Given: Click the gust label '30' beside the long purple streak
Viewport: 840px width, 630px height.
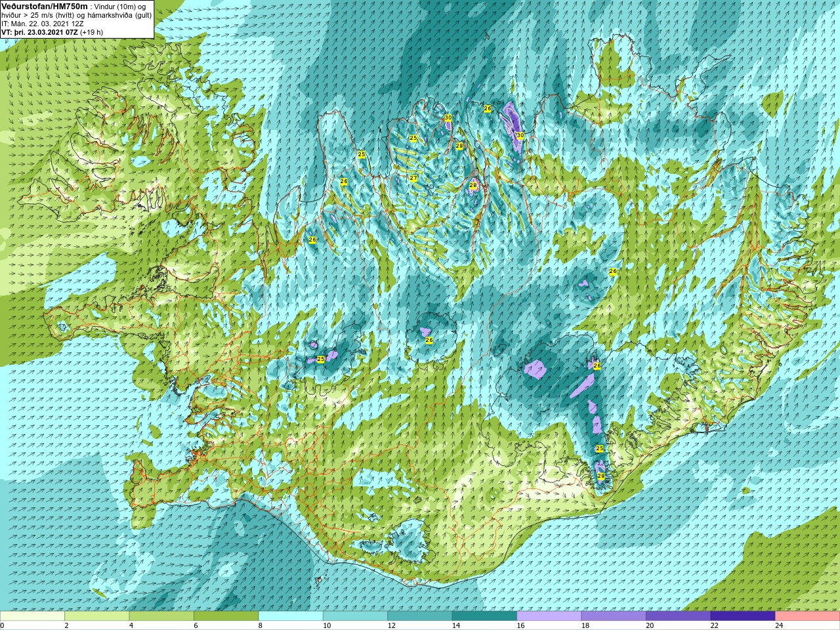Looking at the screenshot, I should tap(520, 135).
